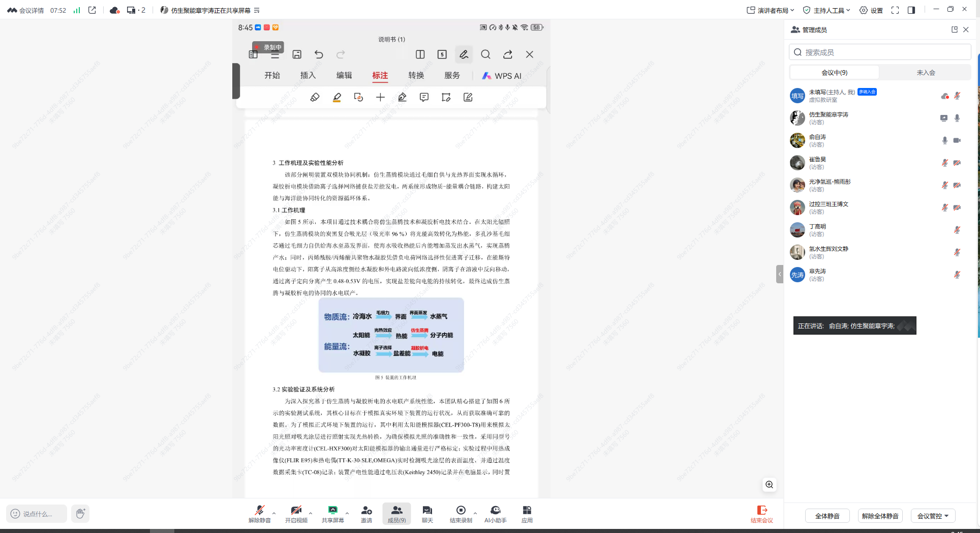The width and height of the screenshot is (980, 533).
Task: Open 会议详情 meeting details
Action: coord(25,10)
